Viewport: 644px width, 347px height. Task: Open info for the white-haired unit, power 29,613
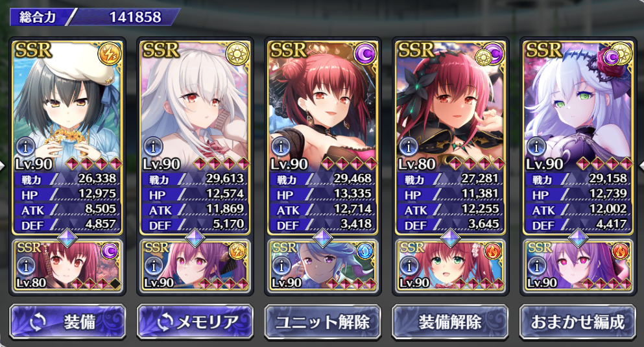153,146
